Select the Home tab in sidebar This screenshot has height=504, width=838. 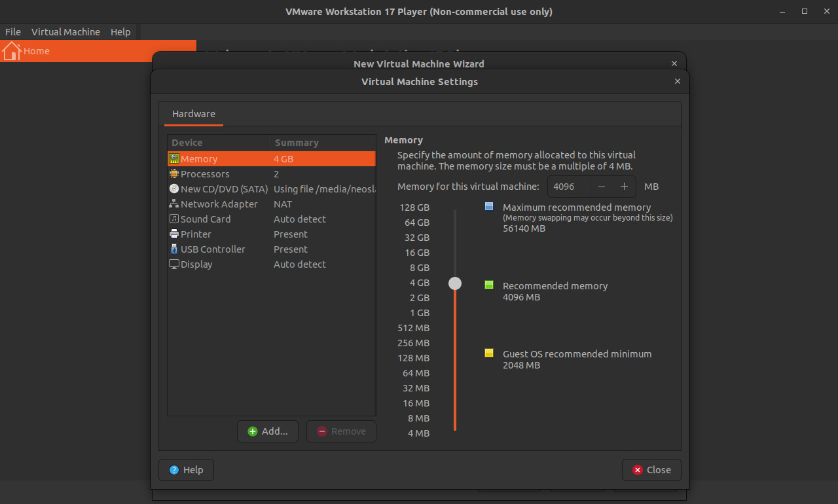(98, 51)
